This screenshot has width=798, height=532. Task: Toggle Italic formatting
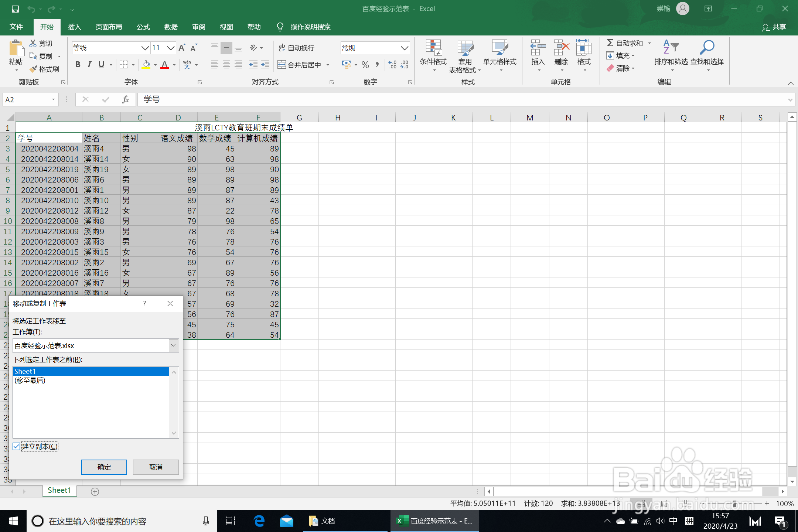coord(89,65)
